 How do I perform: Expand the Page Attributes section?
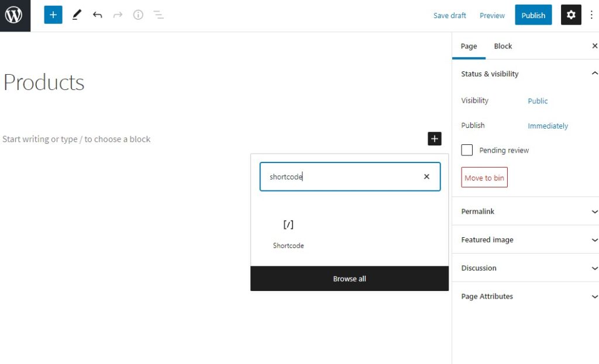(x=525, y=296)
